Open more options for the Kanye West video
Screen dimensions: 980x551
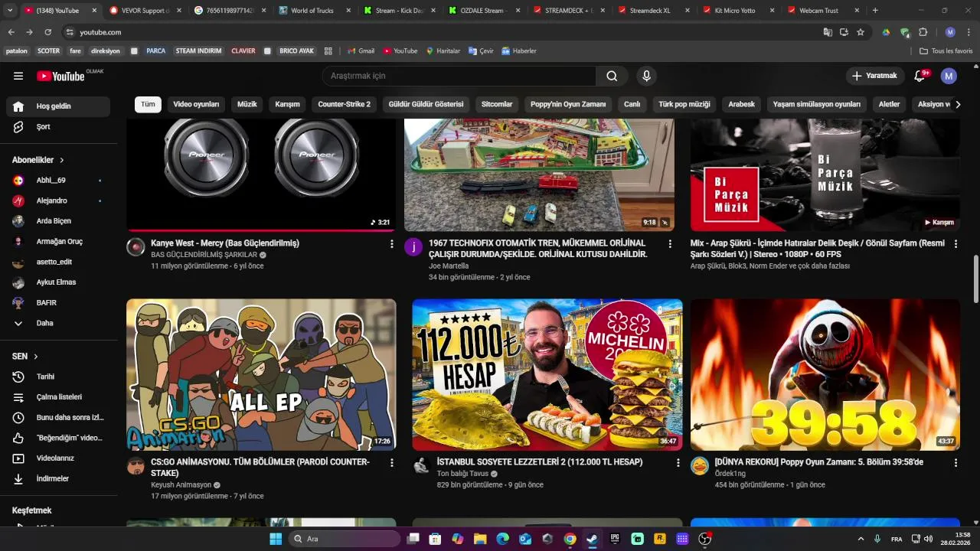tap(391, 244)
